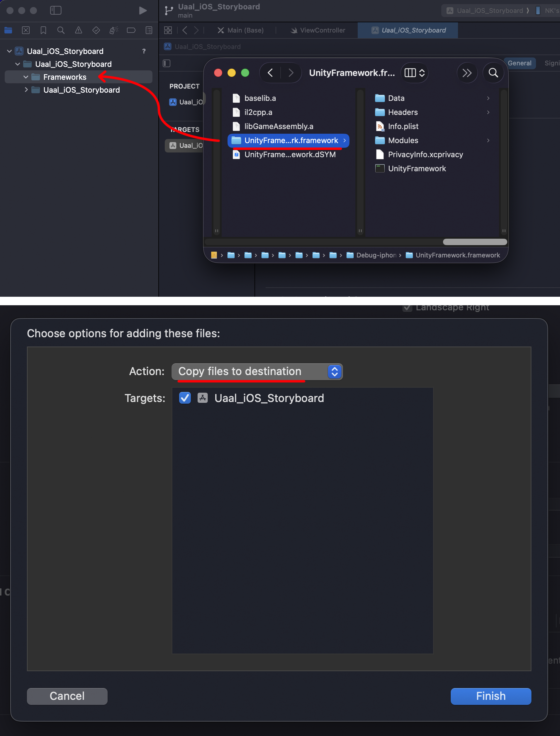
Task: Click the Finder horizontal scrollbar
Action: pyautogui.click(x=475, y=242)
